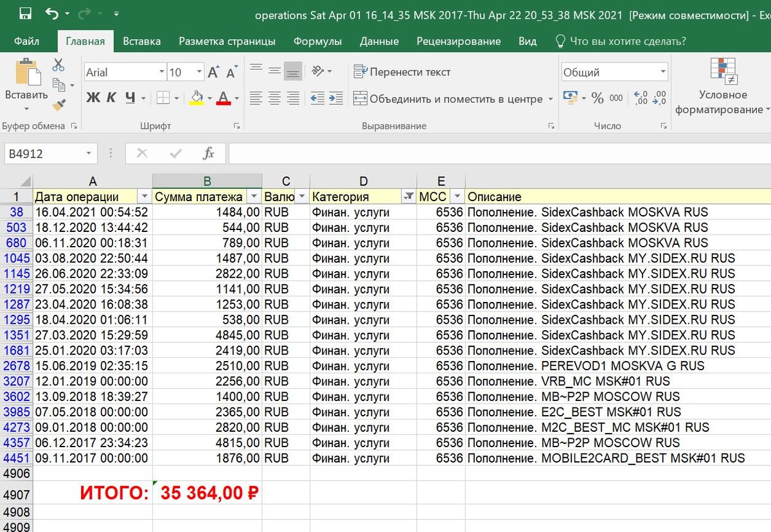Select column B header

(x=207, y=181)
